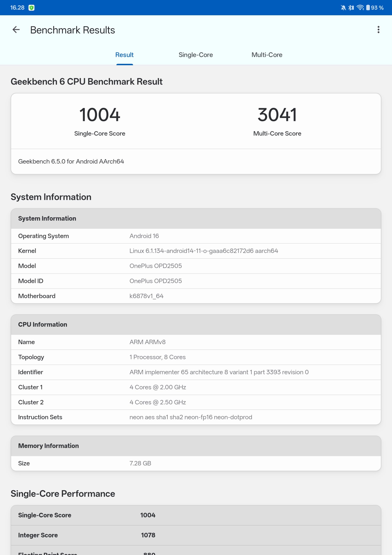Select the Kernel version row
This screenshot has height=555, width=392.
[x=196, y=251]
